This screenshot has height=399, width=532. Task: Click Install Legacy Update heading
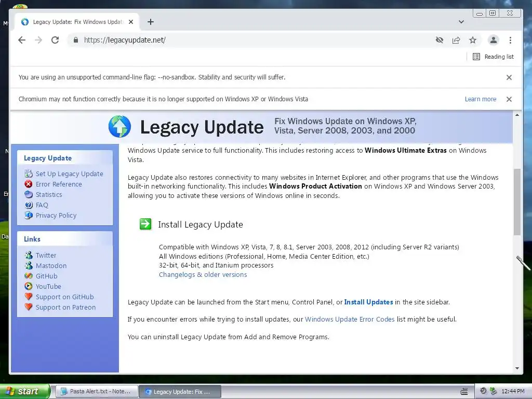[200, 224]
